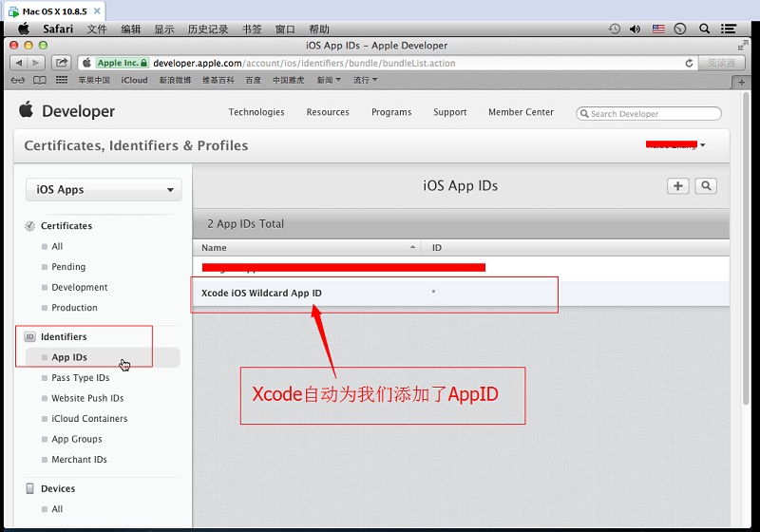The height and width of the screenshot is (532, 760).
Task: Open the Resources nav link
Action: (328, 112)
